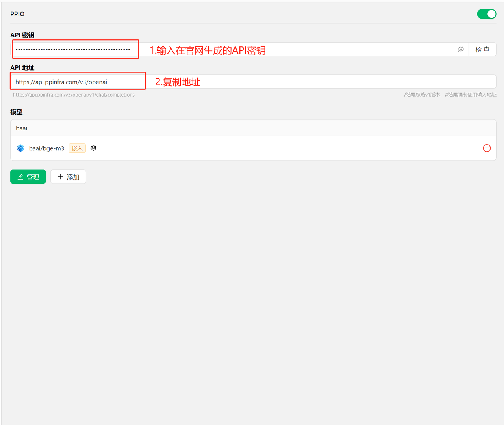Click the 检查 button to verify key
504x425 pixels.
click(482, 49)
